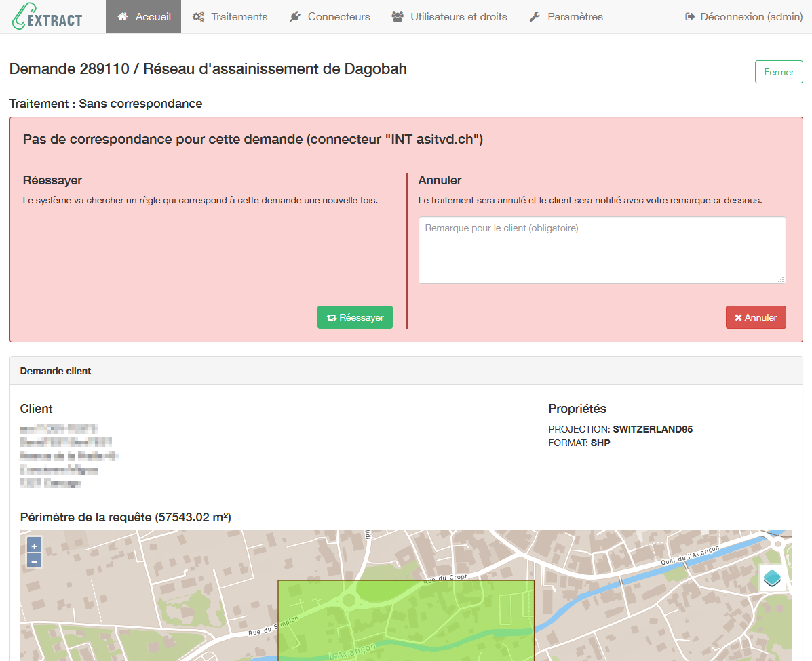812x661 pixels.
Task: Open the map layer switcher icon
Action: tap(771, 578)
